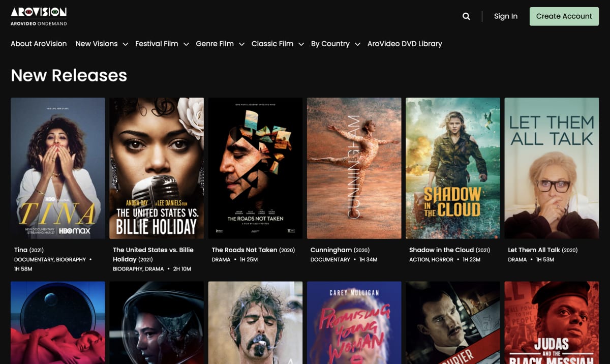Open the New Visions menu
This screenshot has width=610, height=364.
pos(97,44)
